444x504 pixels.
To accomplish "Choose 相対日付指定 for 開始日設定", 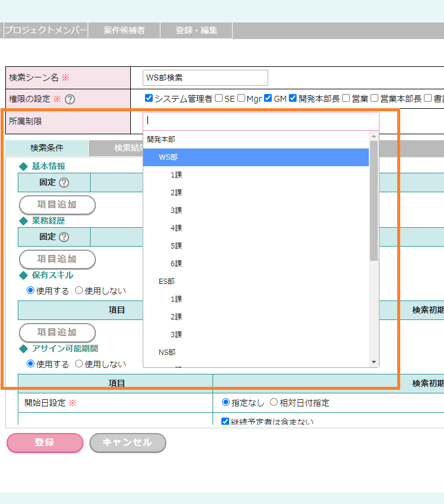I will (x=274, y=403).
